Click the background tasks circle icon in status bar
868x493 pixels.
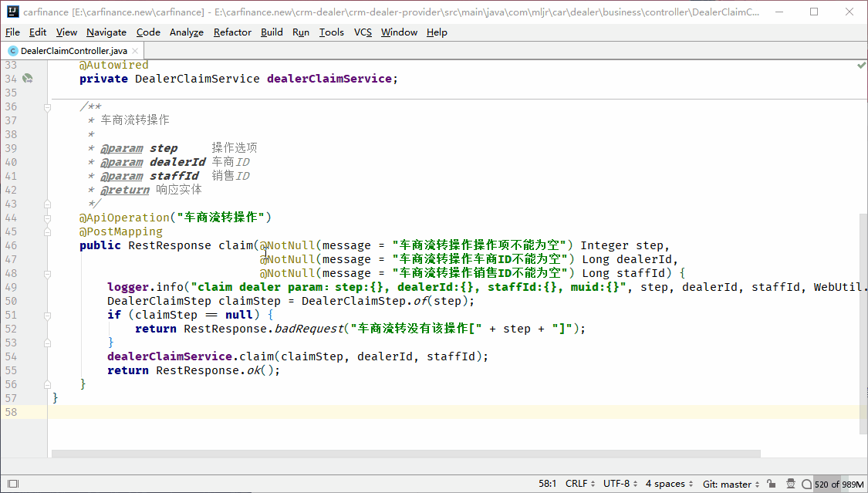(806, 484)
